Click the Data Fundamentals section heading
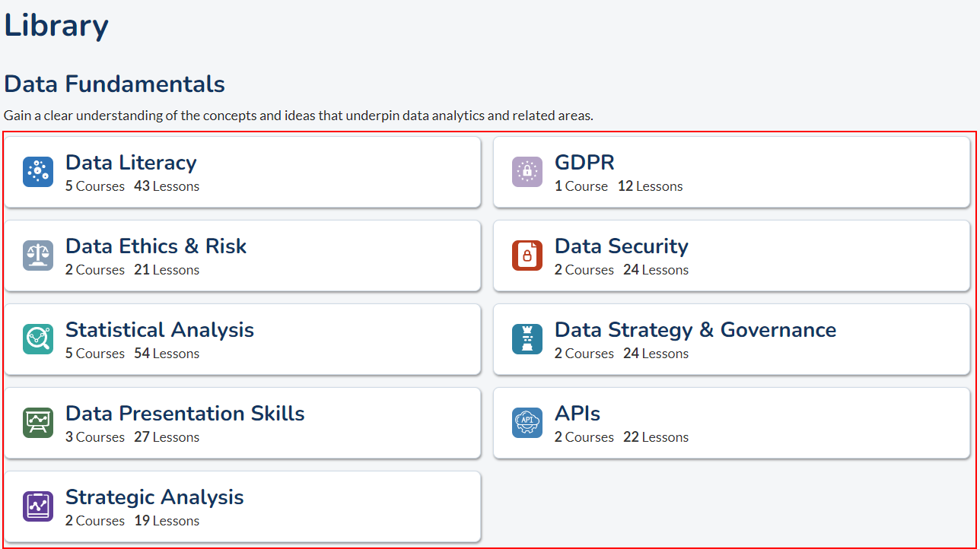Screen dimensions: 980x549 [x=114, y=84]
